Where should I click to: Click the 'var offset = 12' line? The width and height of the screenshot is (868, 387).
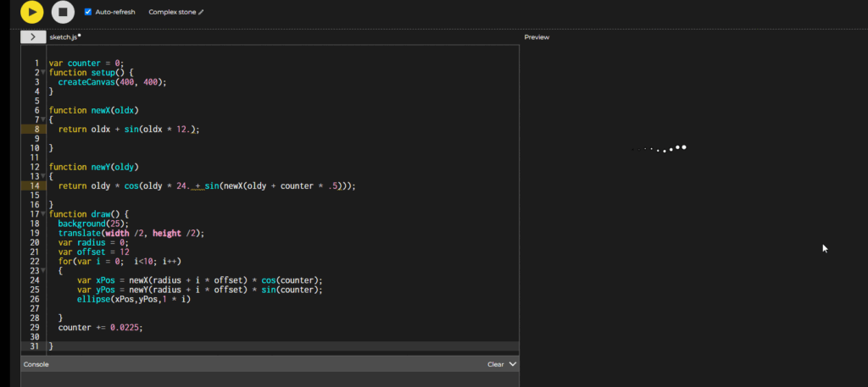[93, 252]
